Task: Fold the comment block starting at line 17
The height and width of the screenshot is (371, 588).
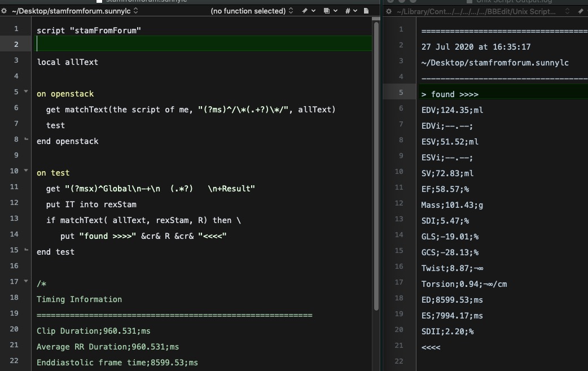Action: point(26,281)
